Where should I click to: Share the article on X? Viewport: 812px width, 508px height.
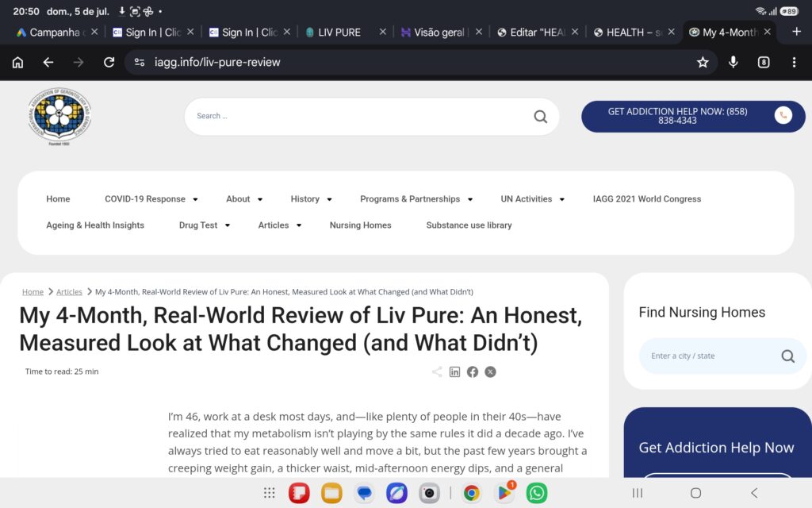tap(490, 371)
